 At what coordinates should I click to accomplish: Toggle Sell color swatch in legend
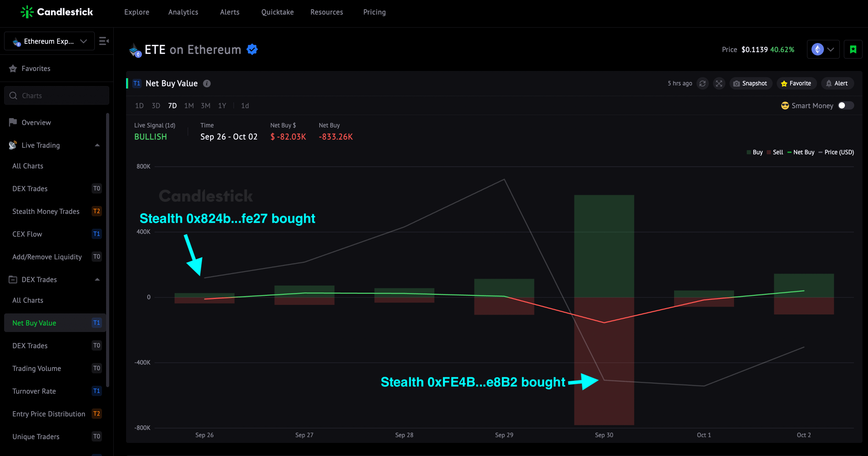[x=769, y=152]
